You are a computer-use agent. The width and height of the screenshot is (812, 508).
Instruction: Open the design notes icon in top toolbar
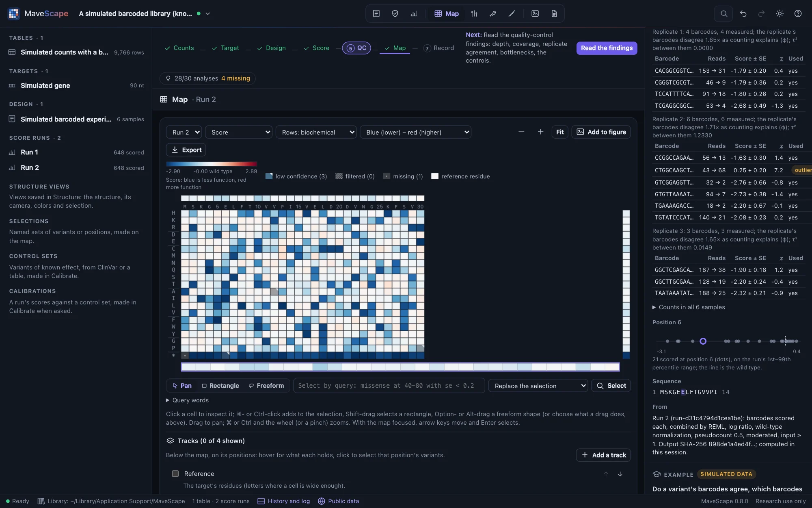pyautogui.click(x=376, y=14)
